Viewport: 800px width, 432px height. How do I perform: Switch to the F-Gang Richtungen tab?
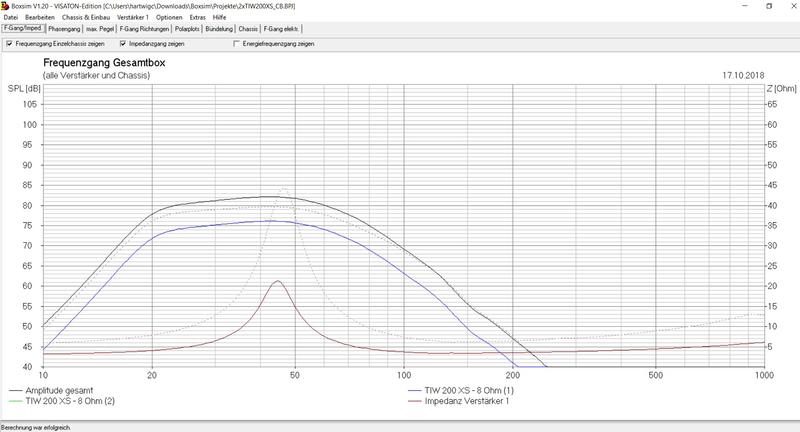[x=144, y=29]
